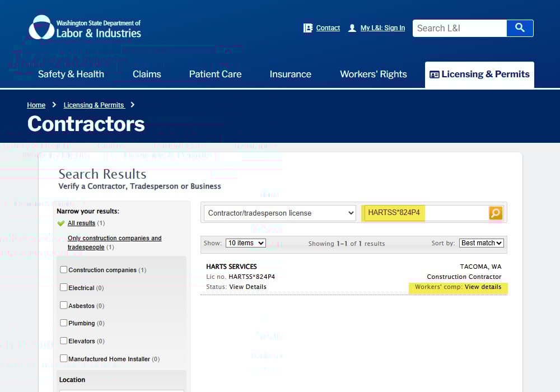
Task: Open the HARTS SERVICES result
Action: [231, 267]
